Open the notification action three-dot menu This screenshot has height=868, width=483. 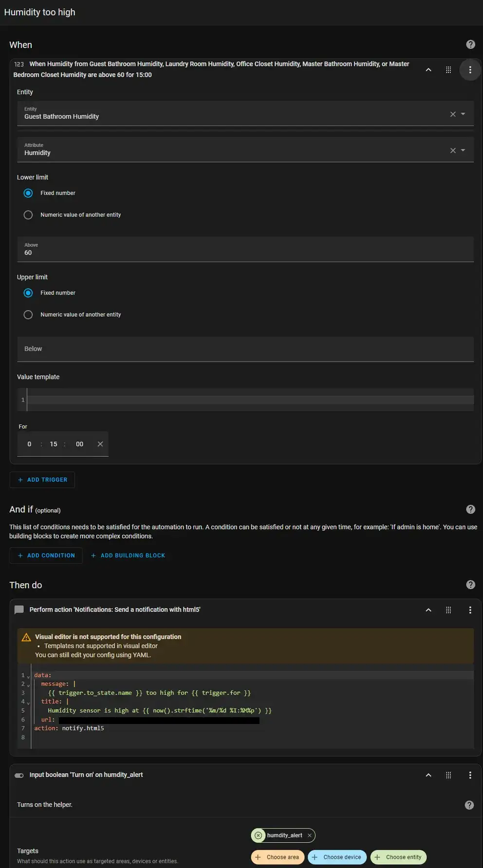[x=470, y=610]
